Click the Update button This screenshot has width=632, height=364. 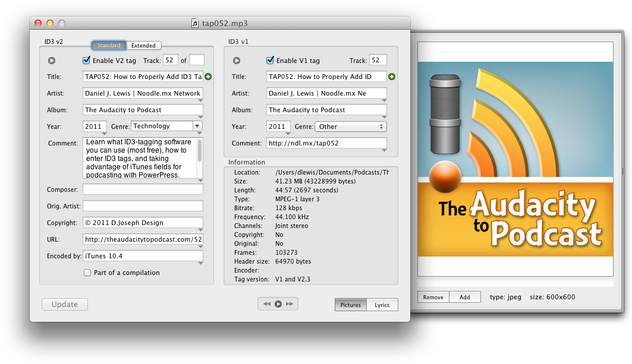pos(65,305)
